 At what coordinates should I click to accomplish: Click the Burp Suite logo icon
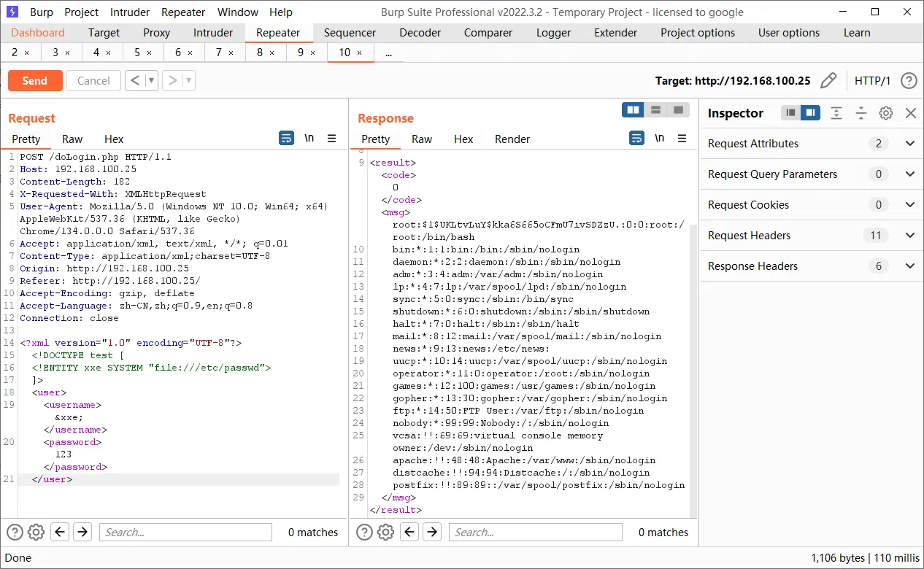point(12,12)
